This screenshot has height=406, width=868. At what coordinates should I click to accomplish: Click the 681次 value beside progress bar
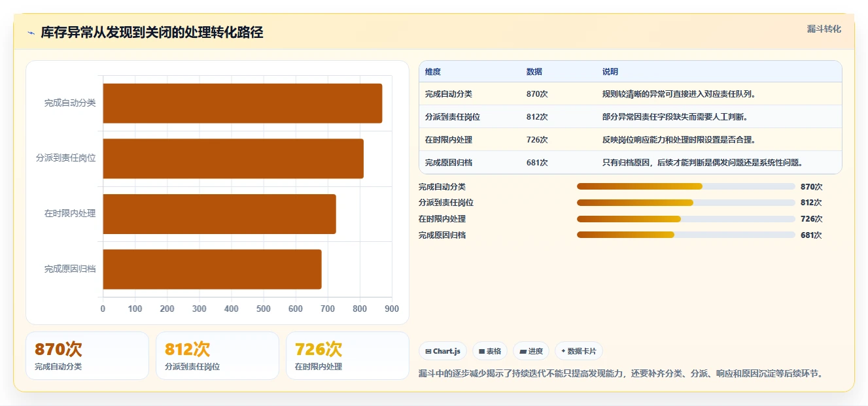tap(811, 235)
